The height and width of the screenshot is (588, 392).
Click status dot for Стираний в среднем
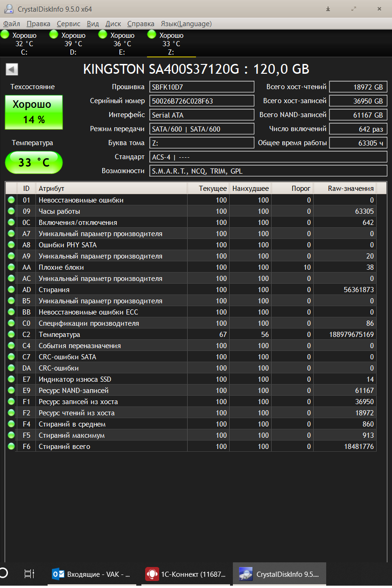pos(11,424)
